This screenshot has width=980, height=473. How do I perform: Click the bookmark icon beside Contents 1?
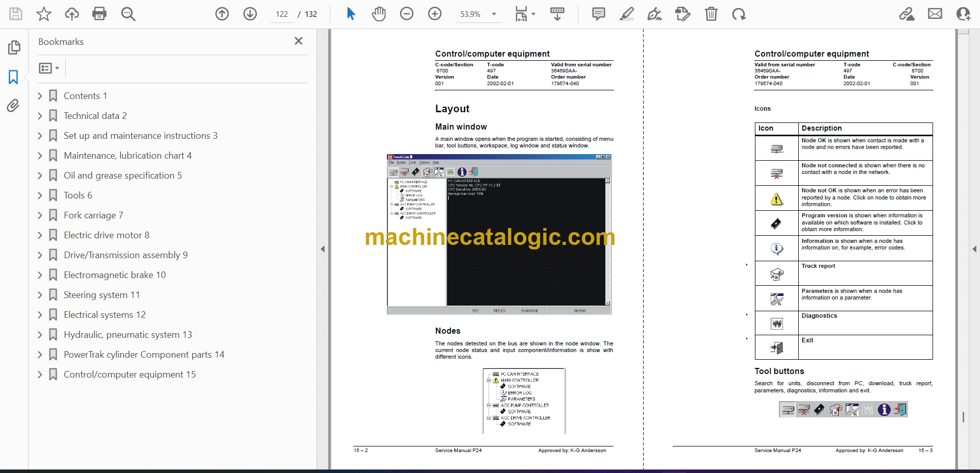tap(53, 96)
